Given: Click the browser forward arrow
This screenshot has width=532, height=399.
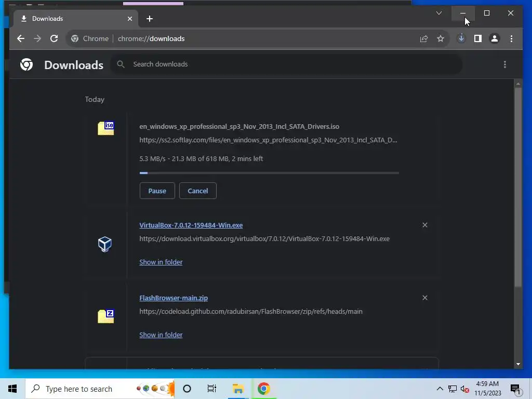Looking at the screenshot, I should [37, 38].
